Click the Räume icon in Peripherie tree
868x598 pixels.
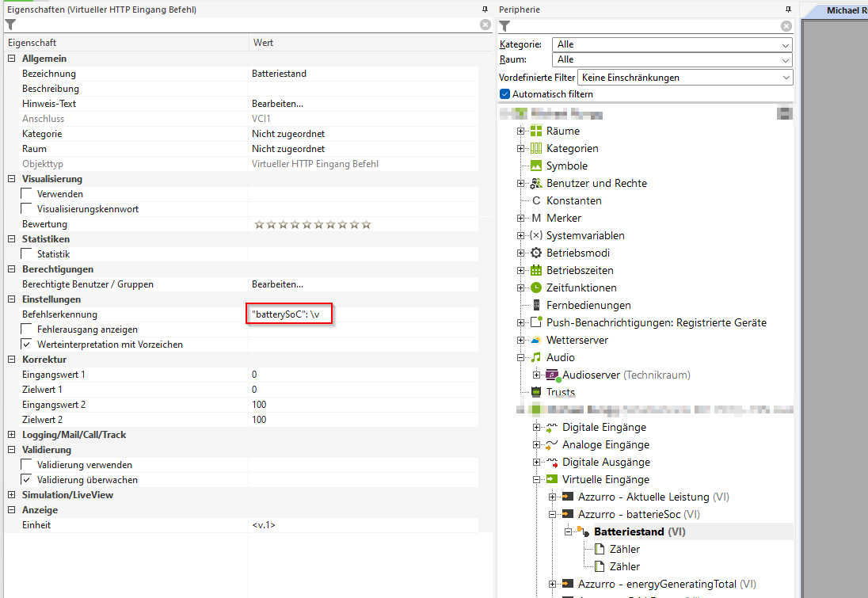tap(536, 131)
